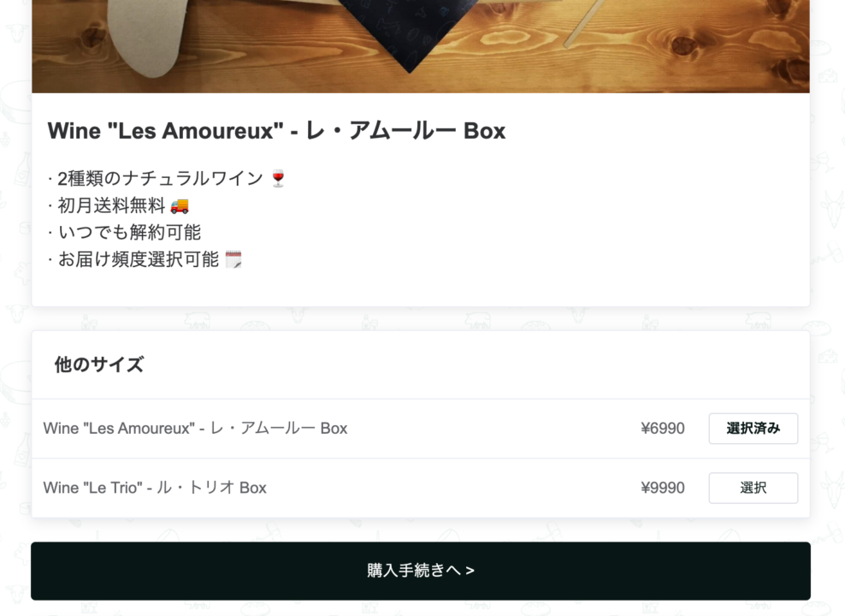The height and width of the screenshot is (616, 845).
Task: Click the いつでも解約可能 line
Action: [124, 232]
